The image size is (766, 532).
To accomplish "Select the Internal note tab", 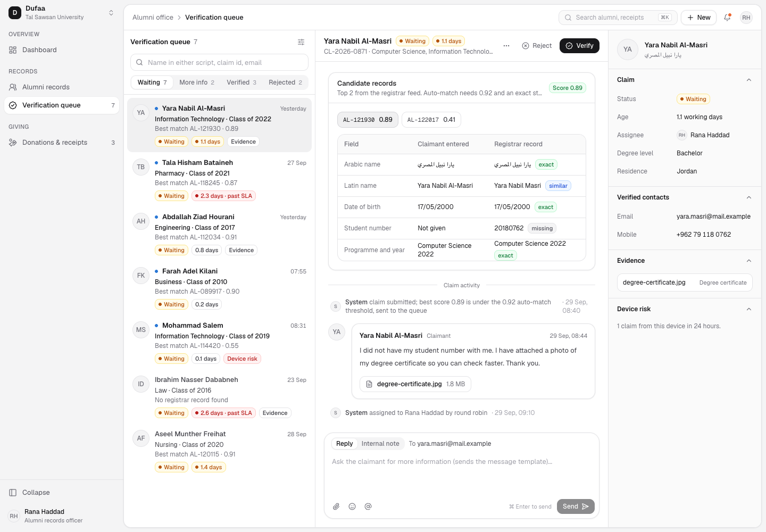I will click(380, 444).
